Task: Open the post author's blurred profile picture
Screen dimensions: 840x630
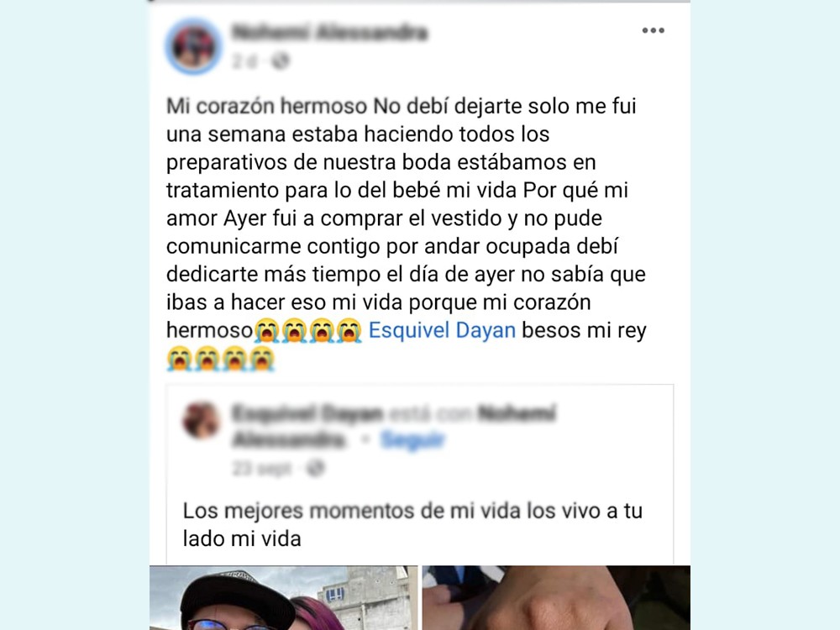Action: point(193,46)
